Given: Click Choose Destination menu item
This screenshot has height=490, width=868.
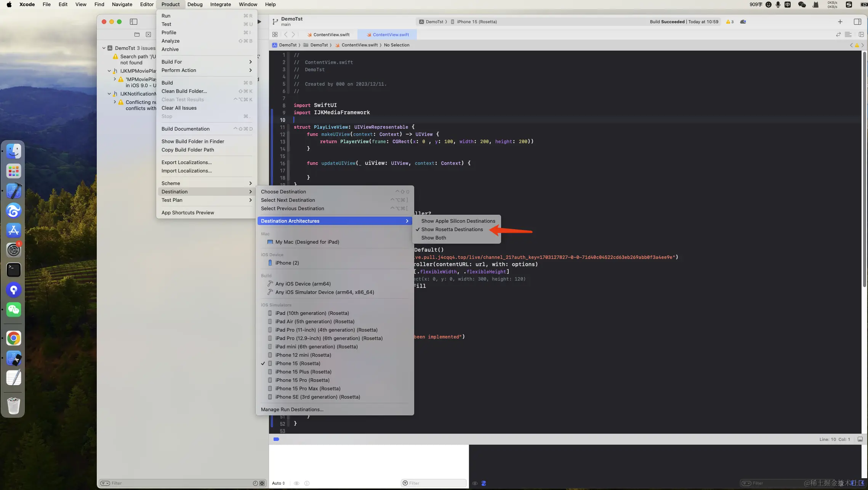Looking at the screenshot, I should (x=335, y=192).
